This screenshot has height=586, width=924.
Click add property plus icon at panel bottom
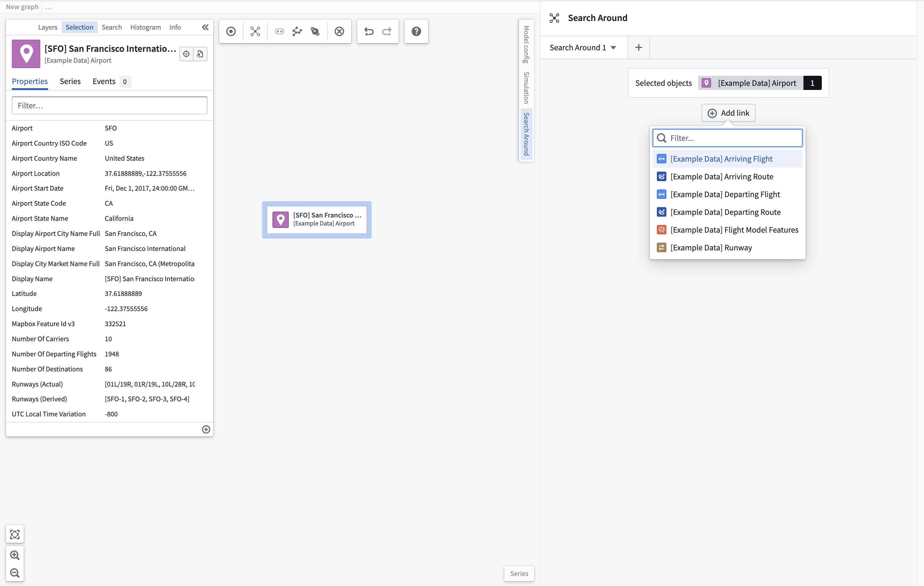206,429
